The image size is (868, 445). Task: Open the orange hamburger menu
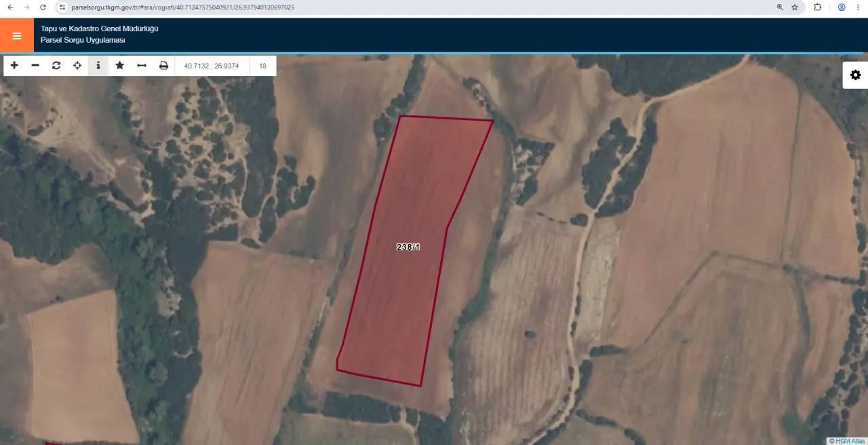(x=17, y=35)
